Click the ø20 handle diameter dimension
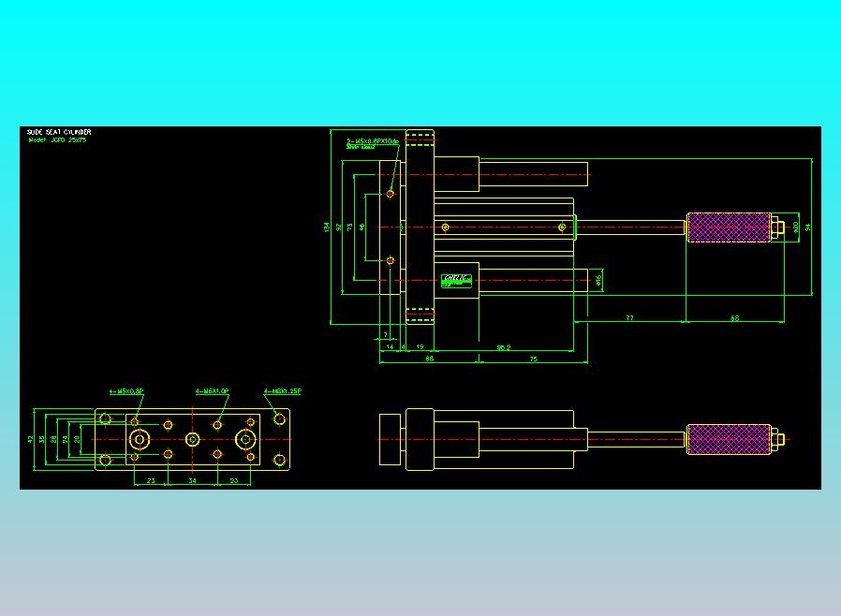 click(x=796, y=227)
